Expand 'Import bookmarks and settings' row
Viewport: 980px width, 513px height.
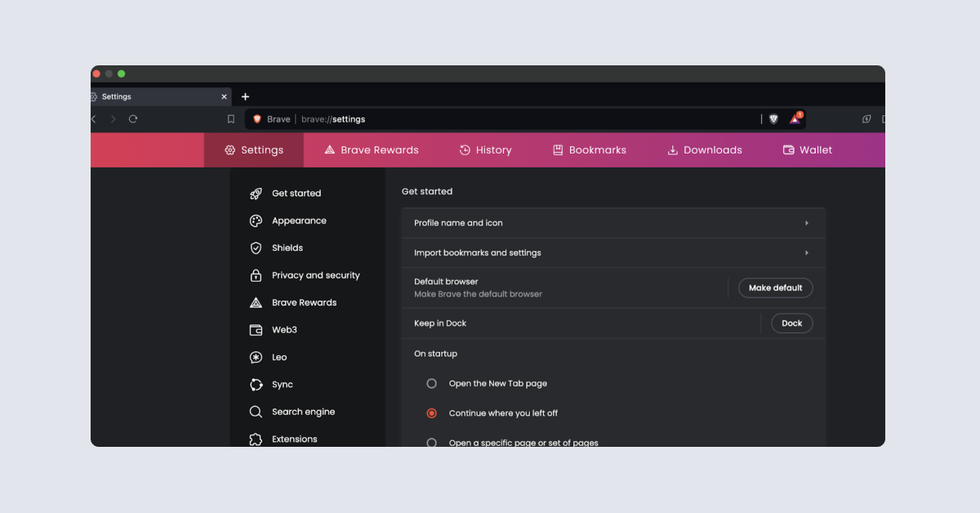pyautogui.click(x=612, y=253)
